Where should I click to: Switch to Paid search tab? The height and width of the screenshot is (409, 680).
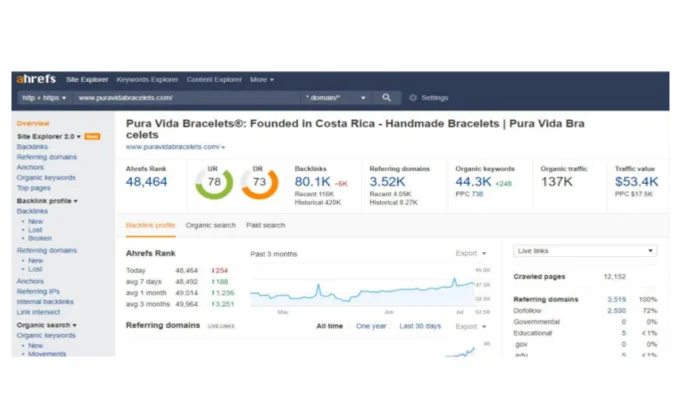pos(265,225)
